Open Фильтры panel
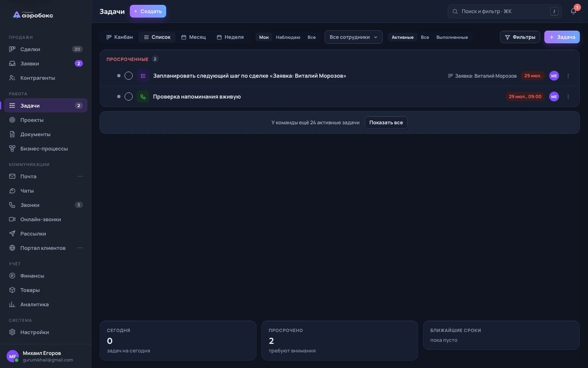 [520, 37]
